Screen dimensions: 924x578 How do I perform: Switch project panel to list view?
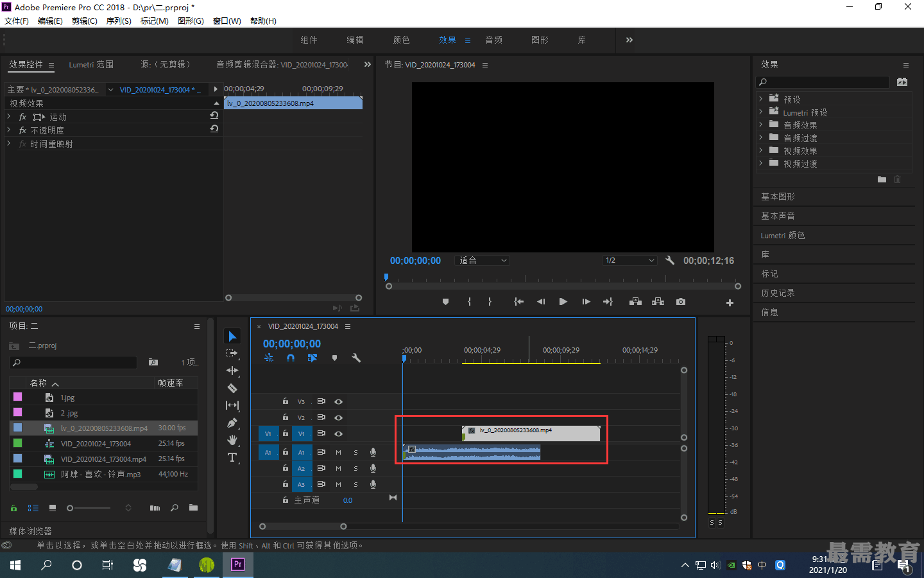[x=33, y=507]
